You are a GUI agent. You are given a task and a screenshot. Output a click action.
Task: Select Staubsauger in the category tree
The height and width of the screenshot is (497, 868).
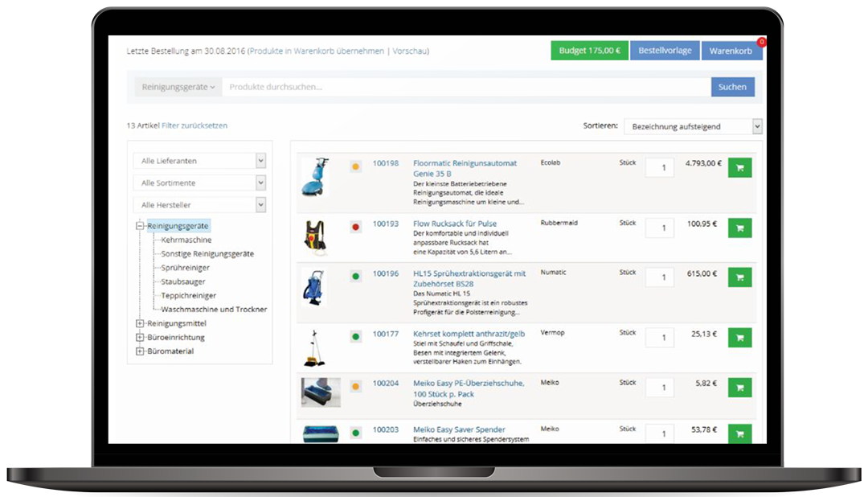pyautogui.click(x=182, y=282)
